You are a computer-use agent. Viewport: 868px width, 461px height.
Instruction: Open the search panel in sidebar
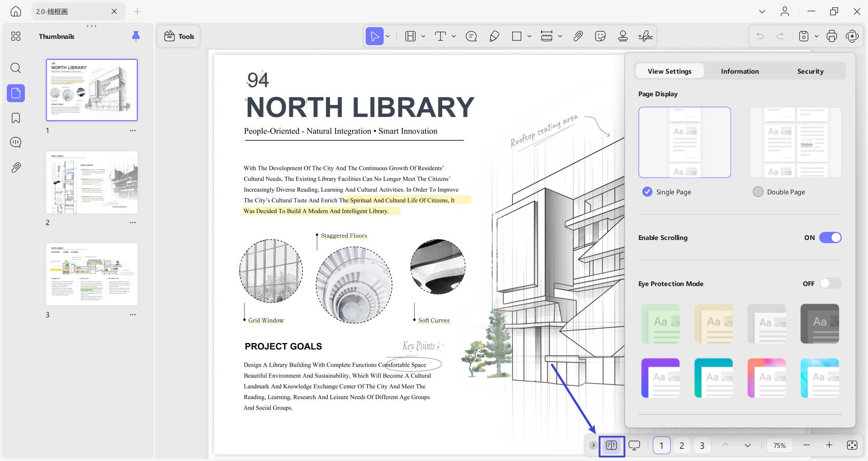[x=16, y=68]
